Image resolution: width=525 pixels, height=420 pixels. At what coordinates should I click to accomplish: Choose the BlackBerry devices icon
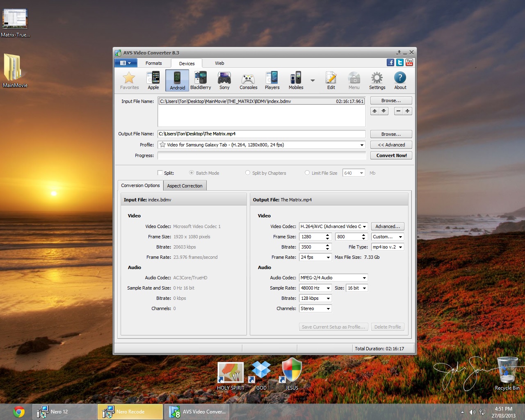tap(201, 80)
